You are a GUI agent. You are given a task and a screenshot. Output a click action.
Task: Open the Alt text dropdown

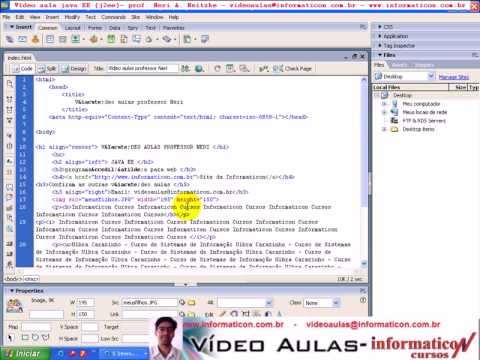tap(269, 303)
